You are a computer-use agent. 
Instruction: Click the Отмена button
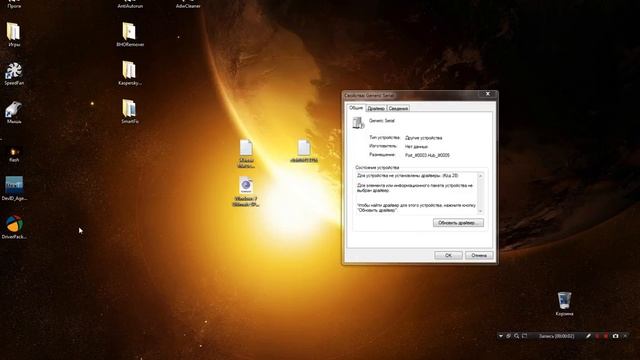[x=479, y=256]
